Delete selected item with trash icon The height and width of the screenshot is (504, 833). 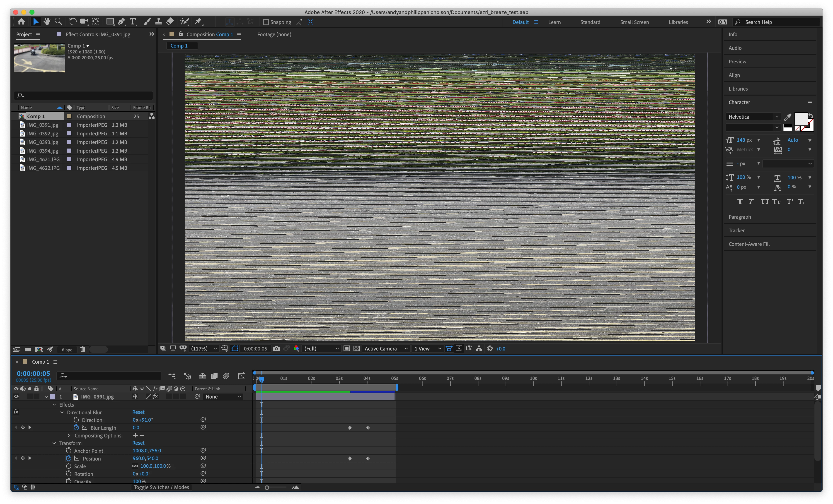82,349
